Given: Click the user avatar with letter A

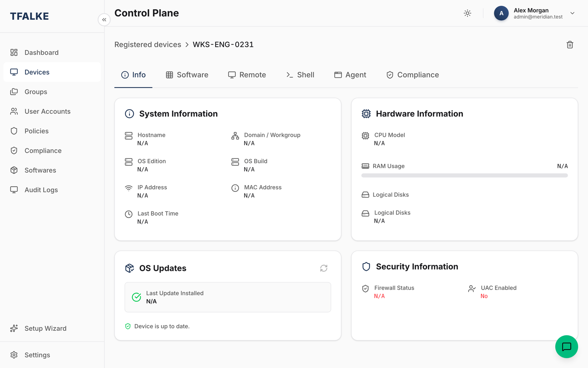Looking at the screenshot, I should click(501, 13).
